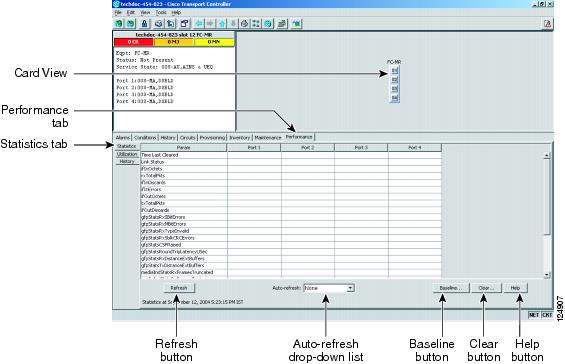Click the Clear button
Screen dimensions: 565x364
486,288
